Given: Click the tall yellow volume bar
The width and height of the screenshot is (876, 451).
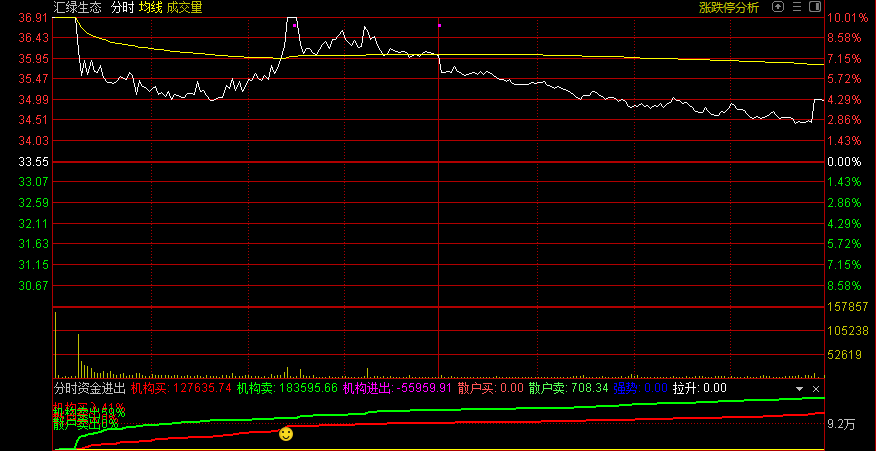Looking at the screenshot, I should pyautogui.click(x=78, y=355).
